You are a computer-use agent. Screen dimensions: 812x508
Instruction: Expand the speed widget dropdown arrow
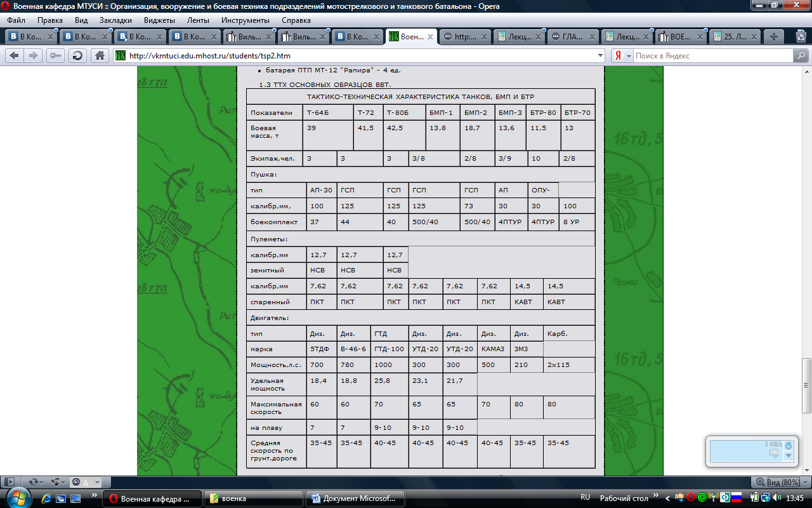click(x=789, y=455)
